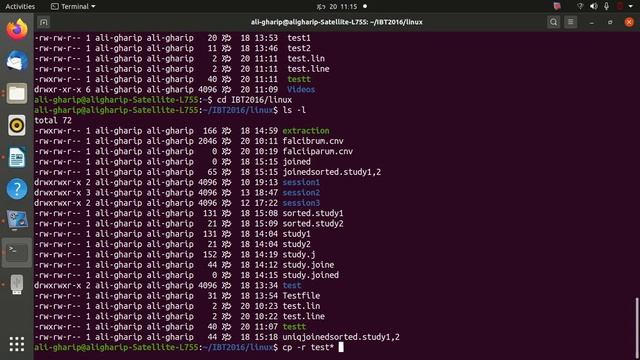Image resolution: width=640 pixels, height=360 pixels.
Task: Open the USB drive dock icon
Action: coord(17,284)
